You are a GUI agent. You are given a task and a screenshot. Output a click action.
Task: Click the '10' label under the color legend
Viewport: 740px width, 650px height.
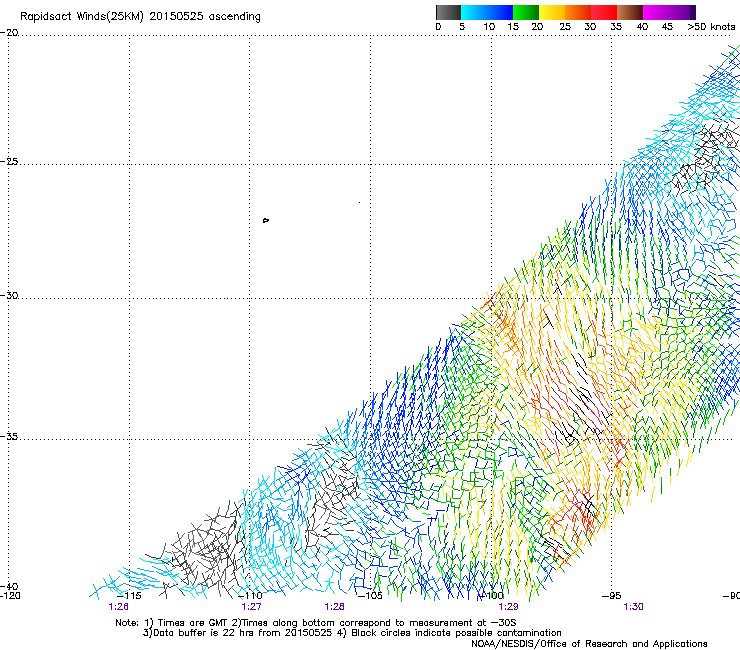[x=489, y=27]
